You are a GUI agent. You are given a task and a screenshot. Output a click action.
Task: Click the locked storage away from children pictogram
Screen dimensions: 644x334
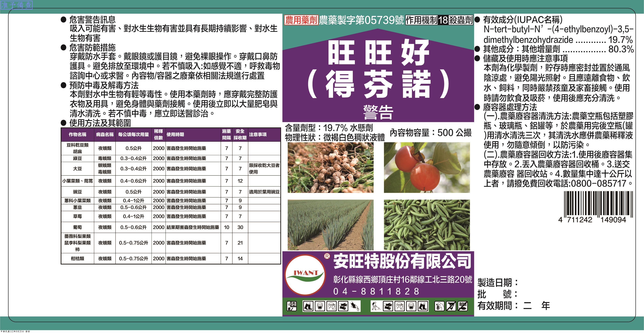pos(292,306)
